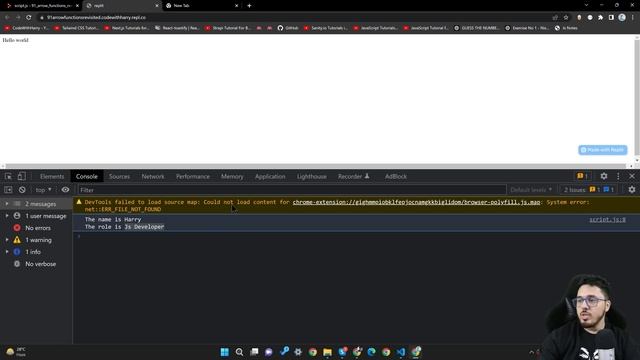Open the Application tab
Viewport: 640px width, 360px height.
(270, 176)
